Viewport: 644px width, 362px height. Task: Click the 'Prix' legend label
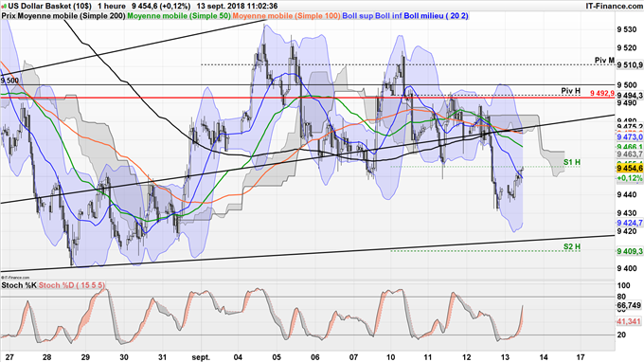(9, 15)
